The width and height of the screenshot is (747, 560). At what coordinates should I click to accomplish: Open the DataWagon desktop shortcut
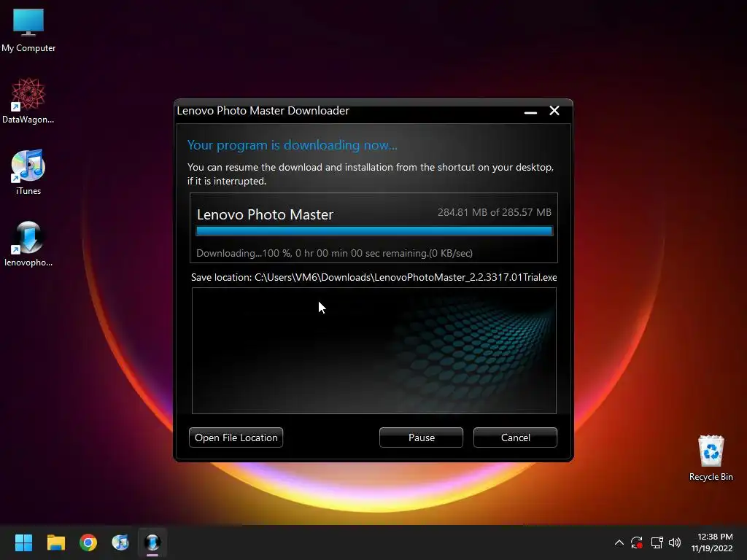click(x=28, y=101)
